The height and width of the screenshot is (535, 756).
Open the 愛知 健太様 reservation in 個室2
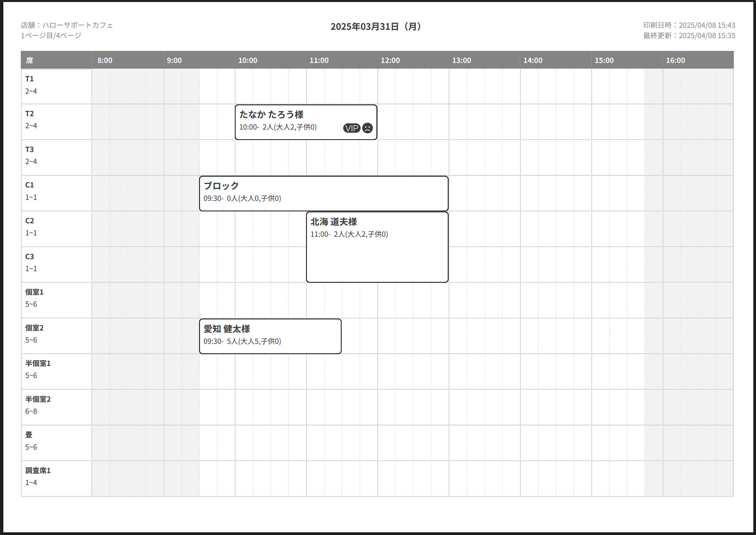coord(270,336)
